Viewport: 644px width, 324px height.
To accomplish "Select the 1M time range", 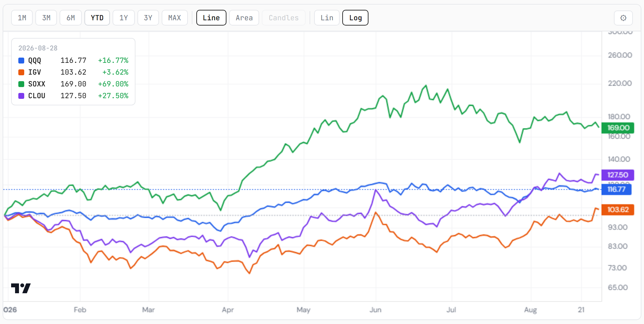I will pos(22,18).
